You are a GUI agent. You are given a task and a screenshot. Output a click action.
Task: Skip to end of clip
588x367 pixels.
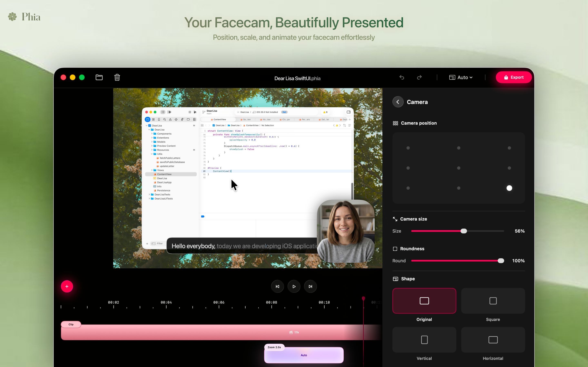(310, 286)
